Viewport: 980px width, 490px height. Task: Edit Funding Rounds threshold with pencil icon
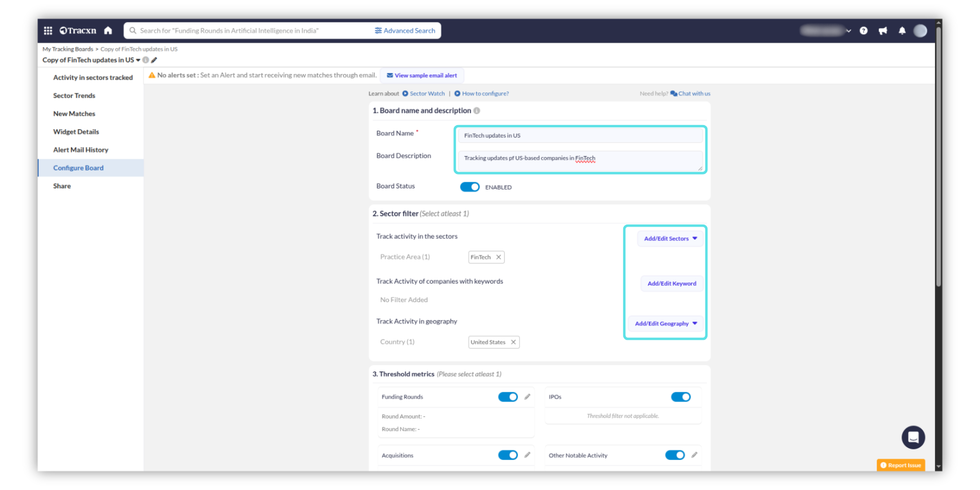coord(527,397)
